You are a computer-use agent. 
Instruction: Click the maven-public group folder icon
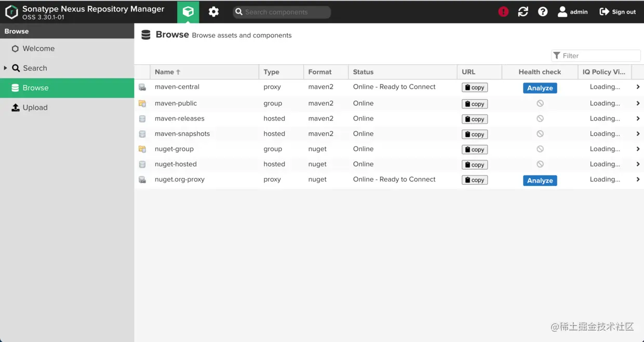click(142, 103)
